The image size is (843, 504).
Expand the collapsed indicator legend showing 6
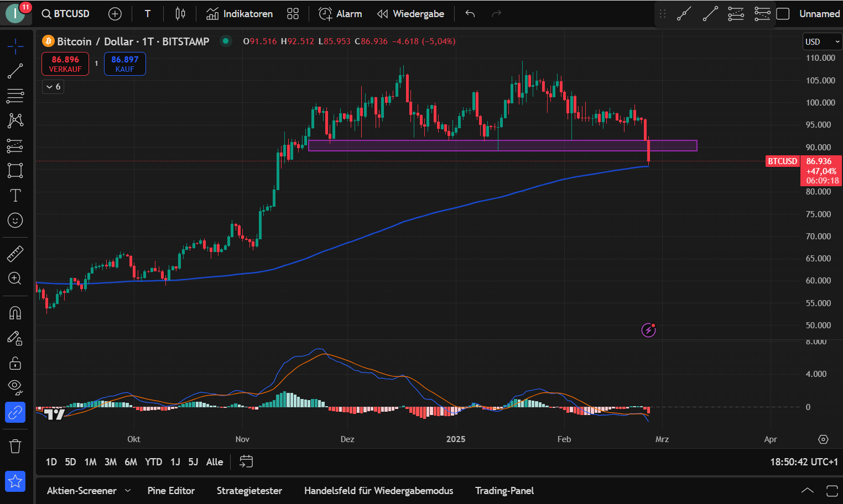[53, 87]
